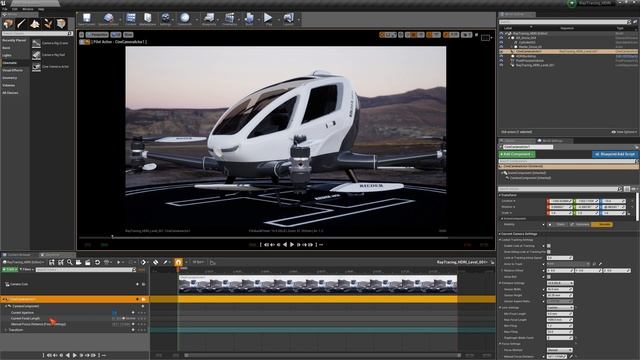This screenshot has height=360, width=640.
Task: Select the Cinematic category in Place panel
Action: pos(10,63)
